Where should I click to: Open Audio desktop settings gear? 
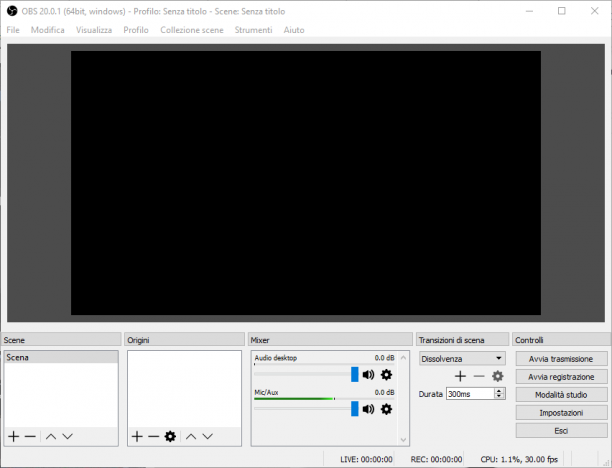pos(386,375)
